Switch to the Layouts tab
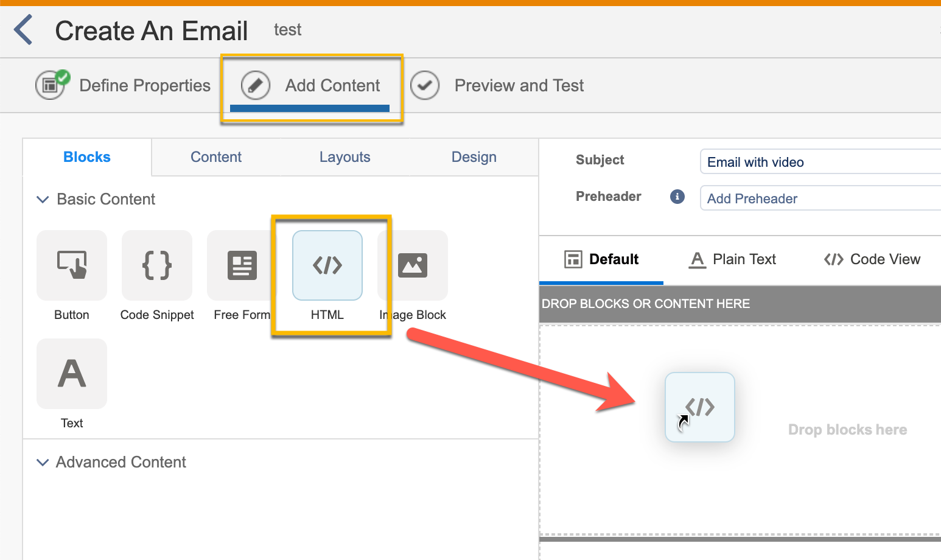The image size is (941, 560). [x=345, y=157]
